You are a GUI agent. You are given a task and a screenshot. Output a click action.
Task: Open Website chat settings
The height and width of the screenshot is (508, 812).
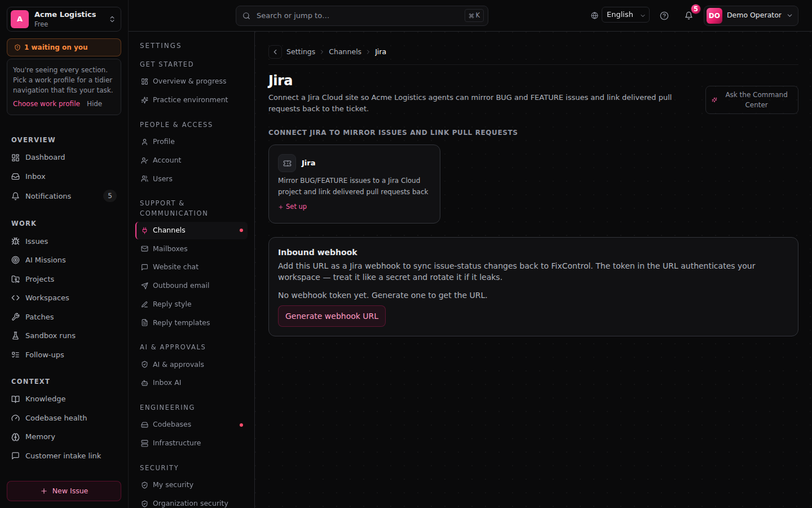tap(191, 267)
